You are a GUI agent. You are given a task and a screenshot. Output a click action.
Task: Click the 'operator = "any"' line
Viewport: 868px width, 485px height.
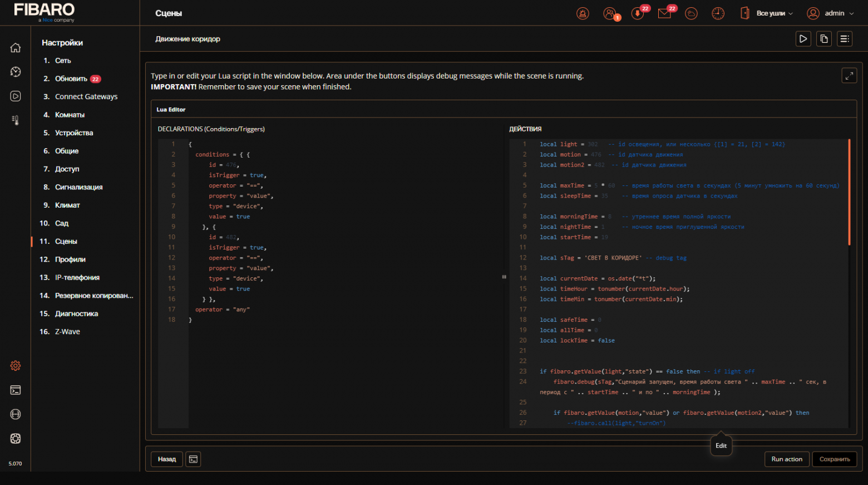pyautogui.click(x=223, y=310)
